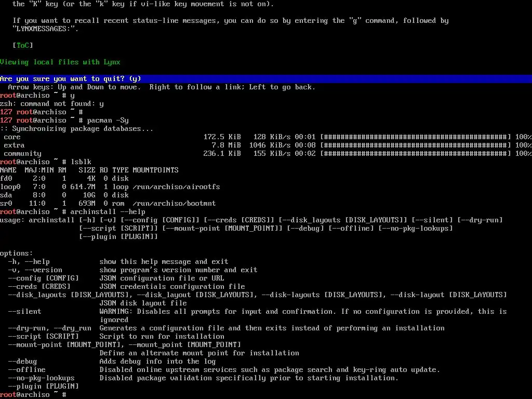
Task: Click the '/run/archiso/bootmnt' mountpoint
Action: tap(174, 204)
